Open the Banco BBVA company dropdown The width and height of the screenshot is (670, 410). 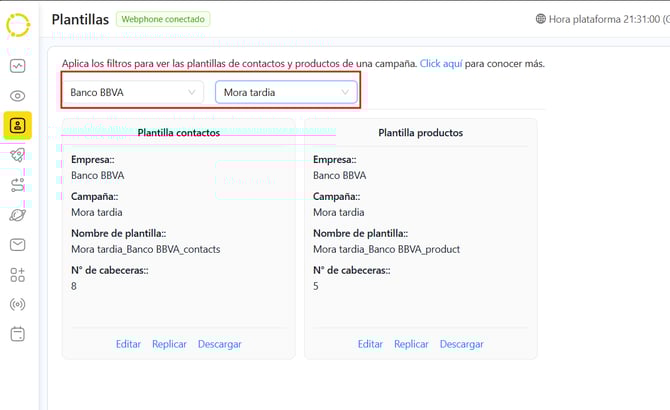point(133,92)
